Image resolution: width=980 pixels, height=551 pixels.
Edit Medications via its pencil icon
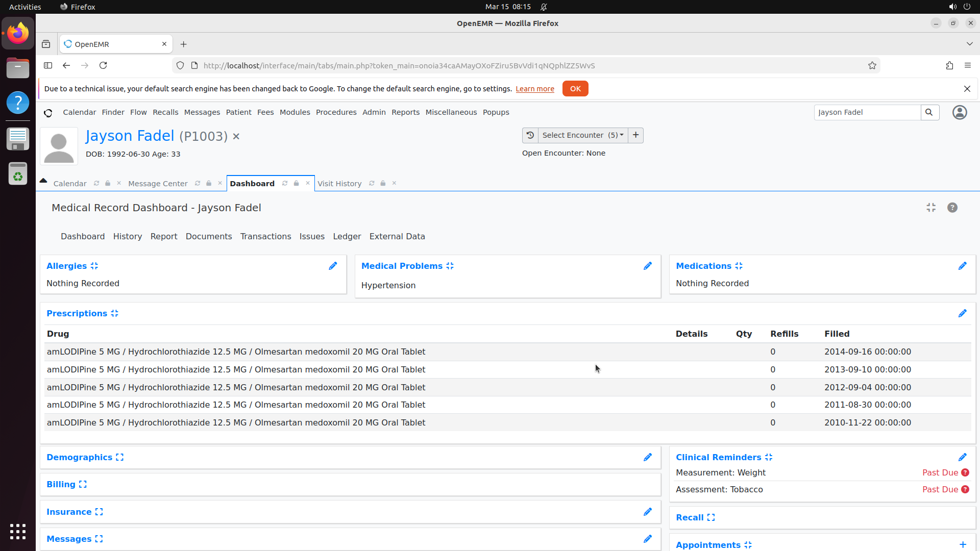(x=963, y=266)
